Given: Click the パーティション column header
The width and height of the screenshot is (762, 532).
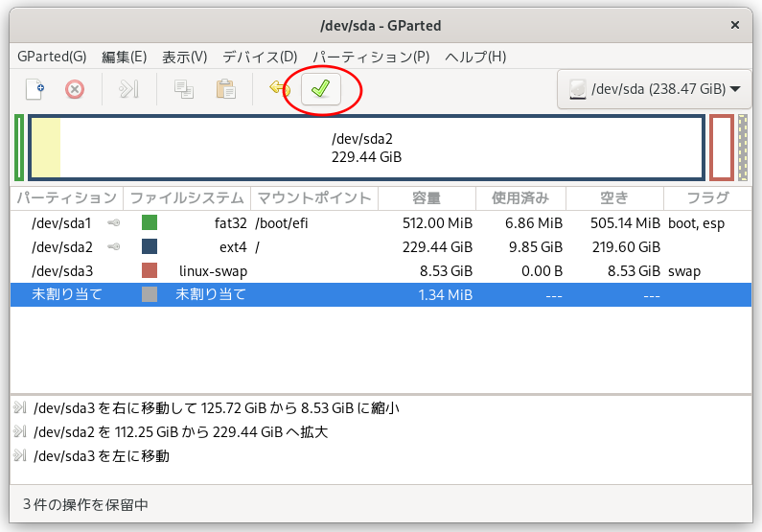Looking at the screenshot, I should (x=66, y=198).
